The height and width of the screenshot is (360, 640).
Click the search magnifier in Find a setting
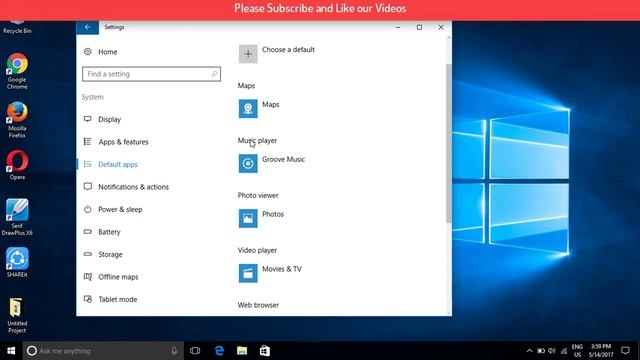click(214, 74)
